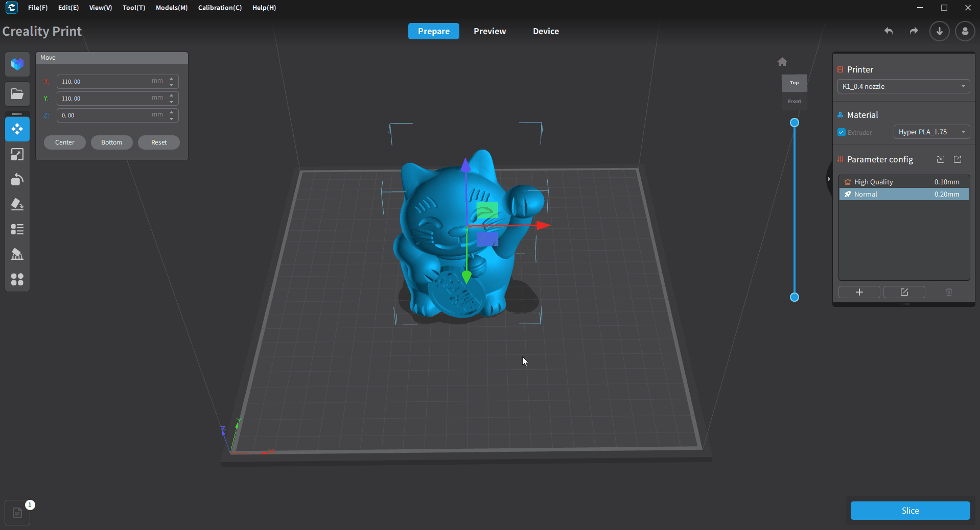
Task: Open a model file from disk
Action: point(17,93)
